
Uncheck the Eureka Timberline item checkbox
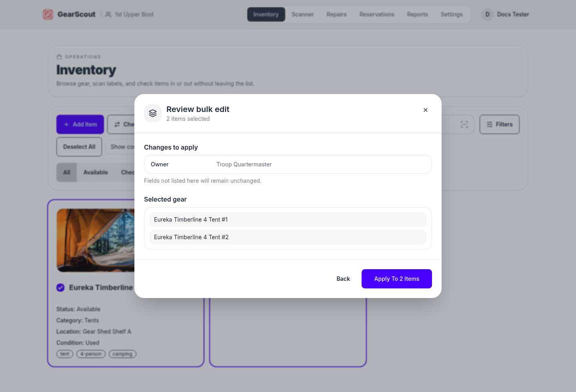[60, 288]
